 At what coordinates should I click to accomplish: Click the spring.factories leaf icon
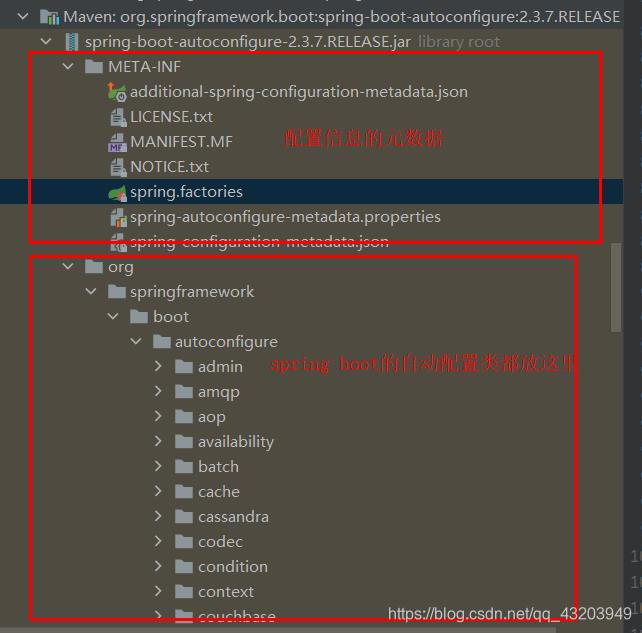[117, 192]
